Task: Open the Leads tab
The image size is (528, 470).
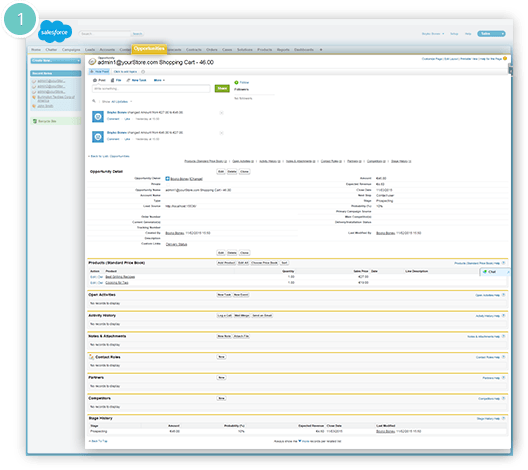Action: [90, 50]
